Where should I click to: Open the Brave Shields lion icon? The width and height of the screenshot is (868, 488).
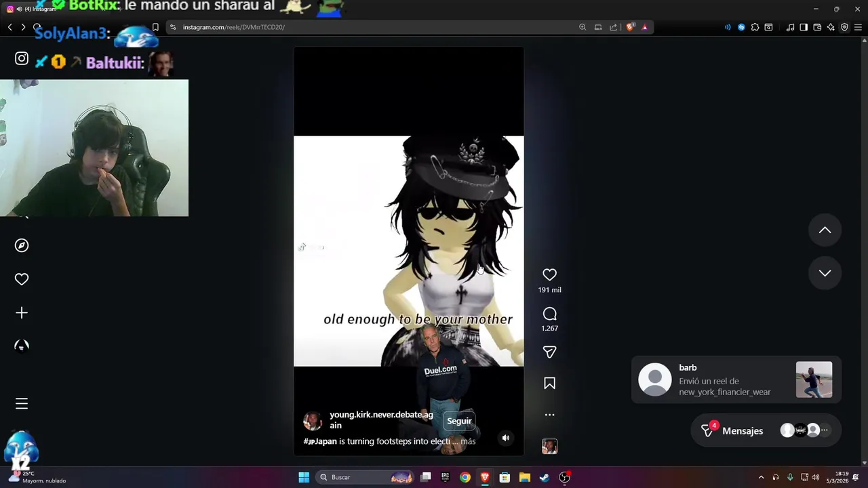[630, 27]
